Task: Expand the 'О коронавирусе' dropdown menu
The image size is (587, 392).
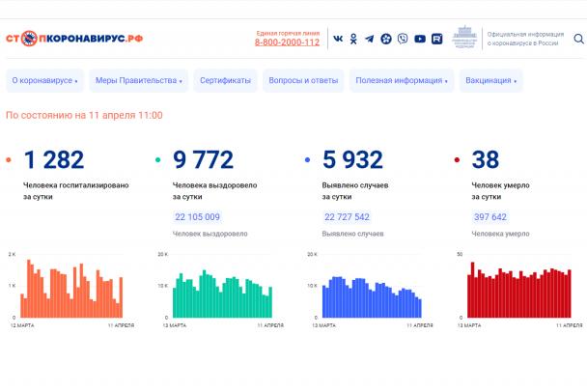Action: (x=45, y=80)
